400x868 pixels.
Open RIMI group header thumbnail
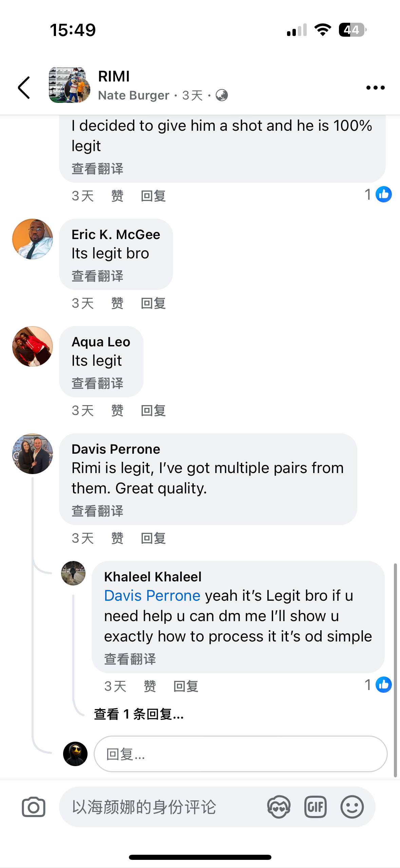coord(69,85)
